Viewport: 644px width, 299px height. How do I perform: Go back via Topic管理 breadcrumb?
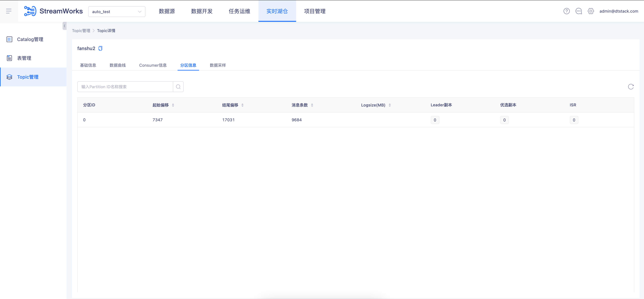click(81, 31)
